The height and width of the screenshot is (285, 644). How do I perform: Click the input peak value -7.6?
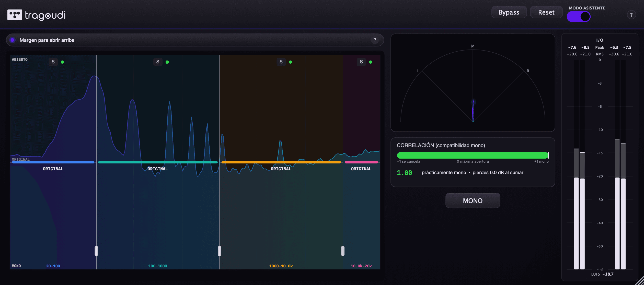tap(572, 47)
